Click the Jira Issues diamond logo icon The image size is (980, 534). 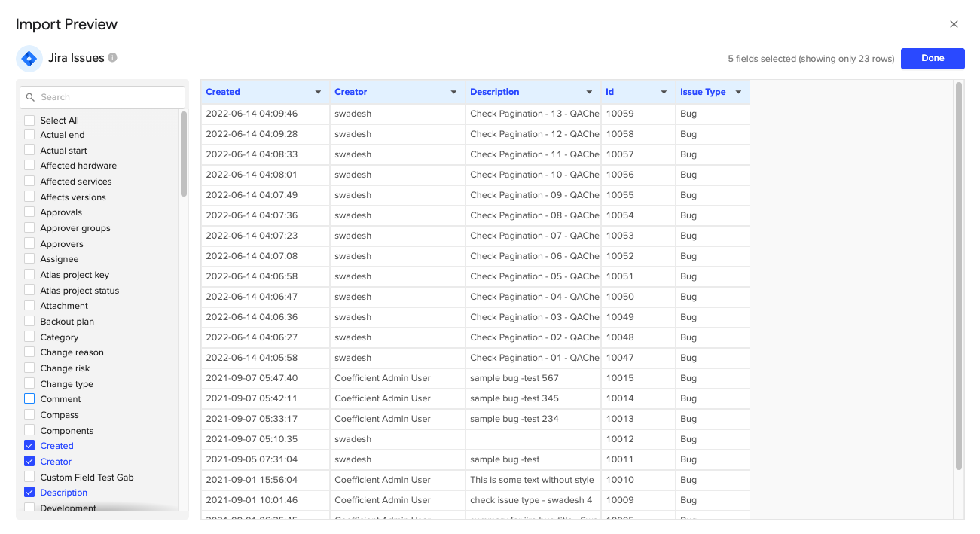(x=29, y=58)
